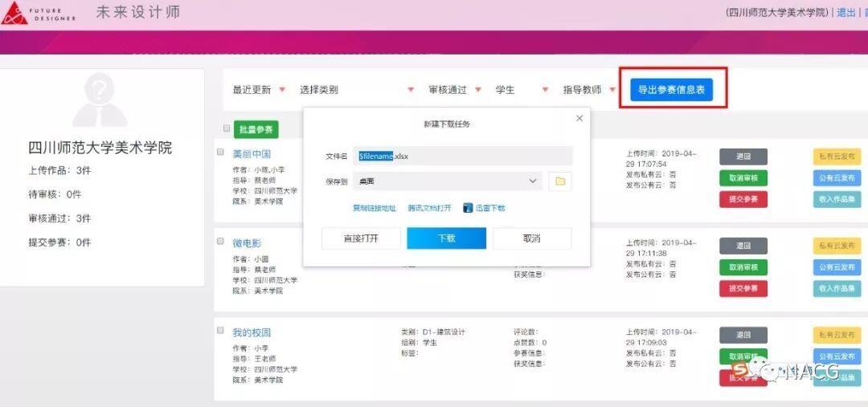
Task: Click 取消 in the download dialog
Action: click(532, 238)
